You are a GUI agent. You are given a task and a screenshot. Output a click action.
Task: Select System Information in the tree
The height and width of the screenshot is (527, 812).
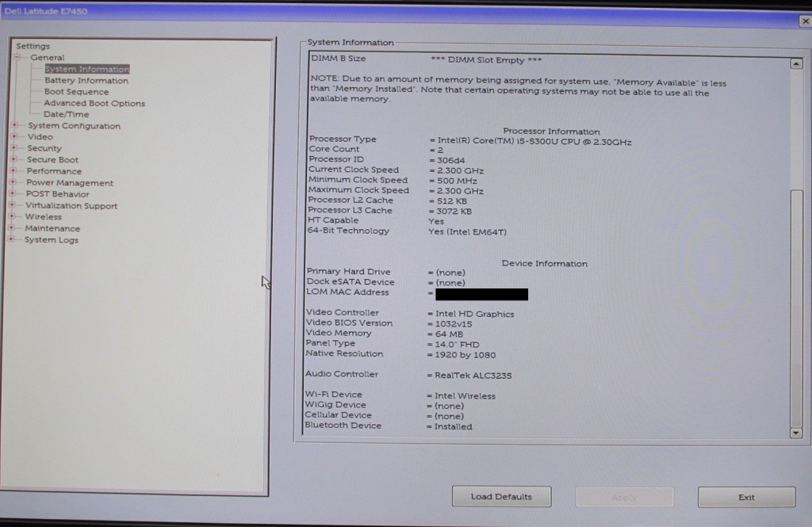coord(87,69)
